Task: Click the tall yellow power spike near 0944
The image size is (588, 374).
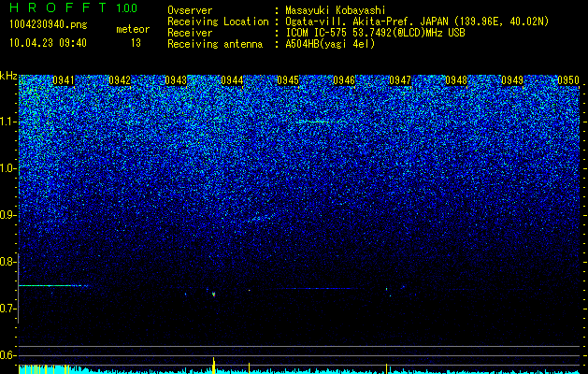Action: pyautogui.click(x=214, y=366)
